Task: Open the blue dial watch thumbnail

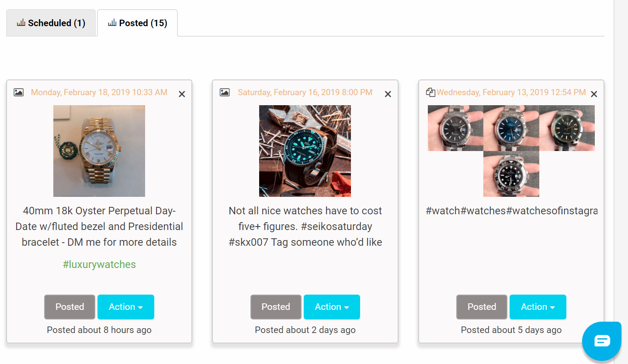Action: [511, 128]
